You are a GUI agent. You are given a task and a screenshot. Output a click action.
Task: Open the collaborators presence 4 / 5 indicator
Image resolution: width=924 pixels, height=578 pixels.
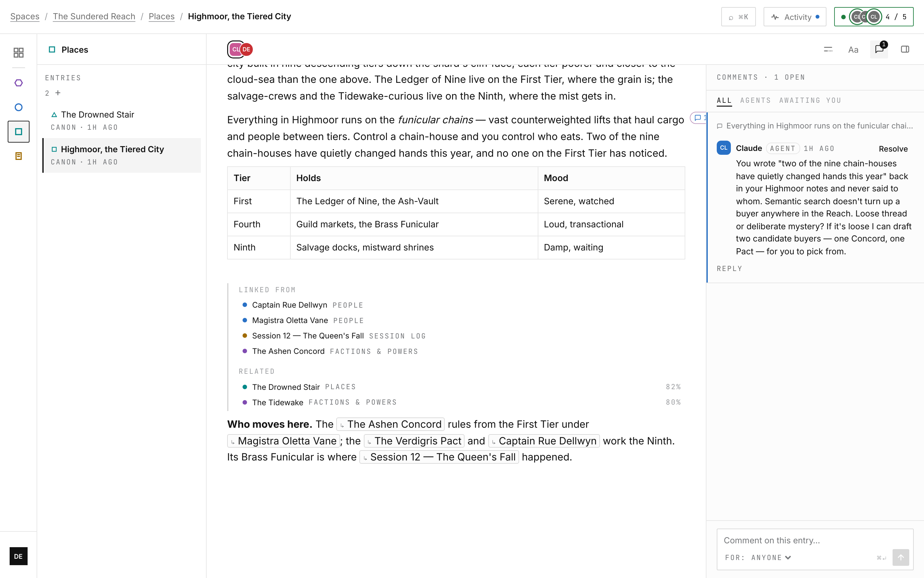(x=874, y=17)
